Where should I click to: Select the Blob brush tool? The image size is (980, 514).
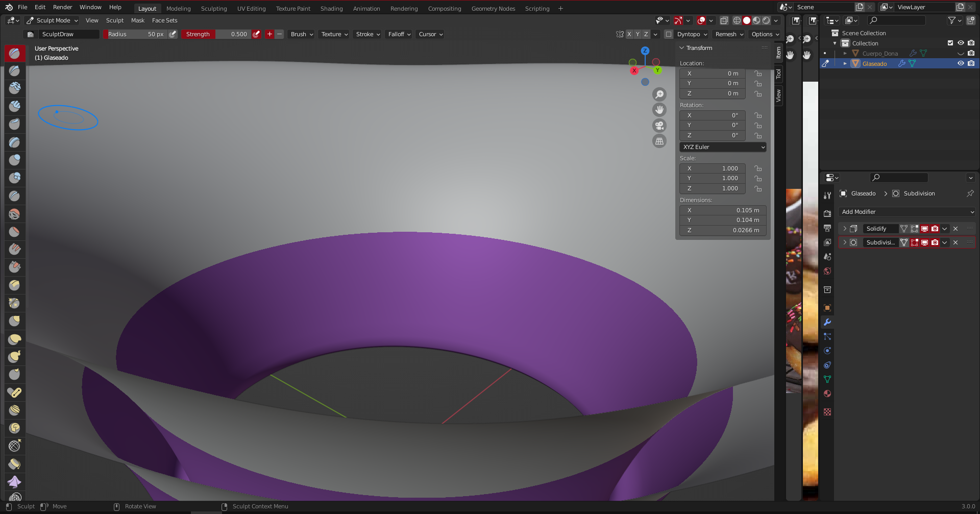tap(15, 178)
